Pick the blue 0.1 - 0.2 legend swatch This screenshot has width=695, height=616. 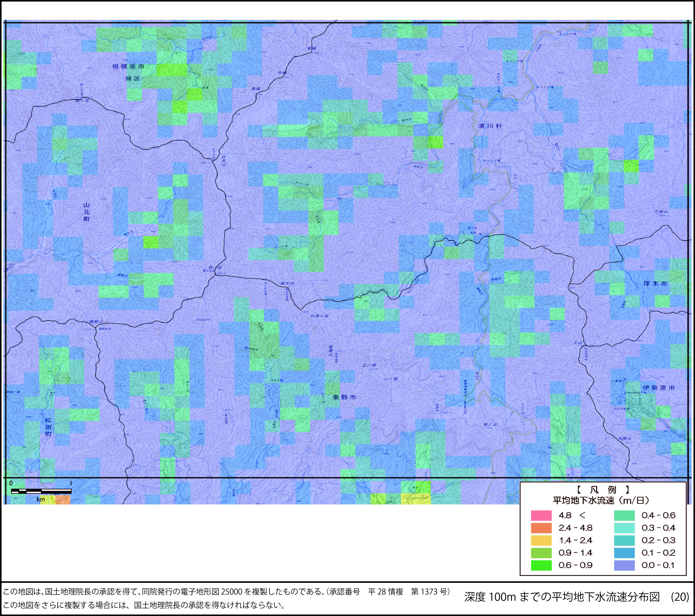click(x=625, y=553)
